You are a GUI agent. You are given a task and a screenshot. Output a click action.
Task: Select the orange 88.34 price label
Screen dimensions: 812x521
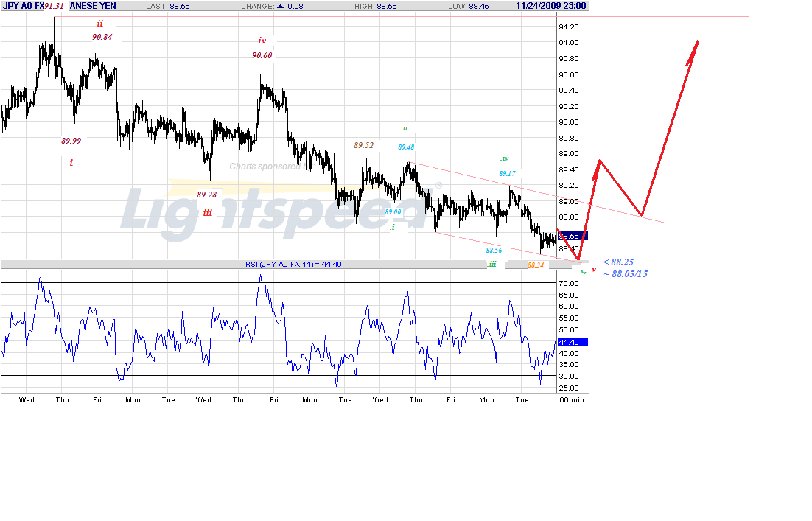536,265
